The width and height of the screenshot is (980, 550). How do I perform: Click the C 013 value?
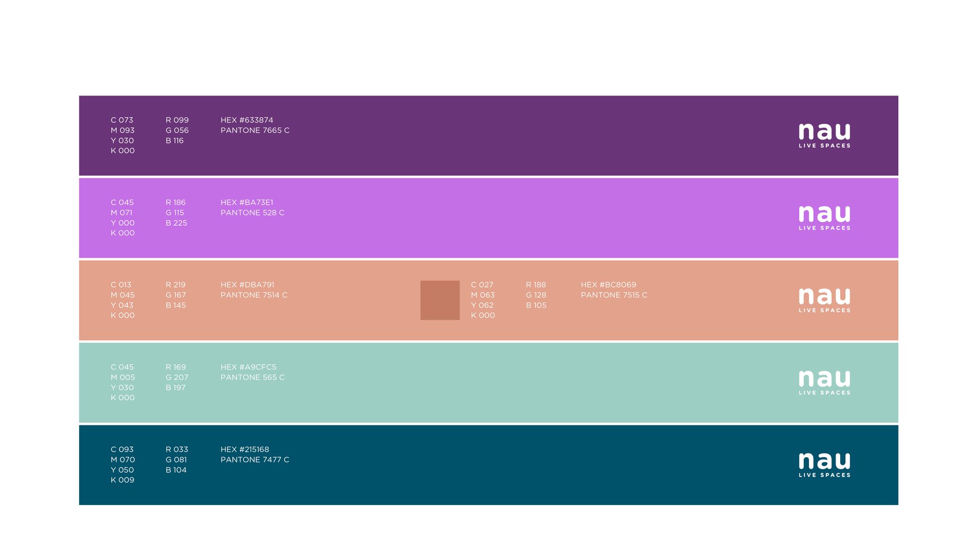pyautogui.click(x=121, y=284)
